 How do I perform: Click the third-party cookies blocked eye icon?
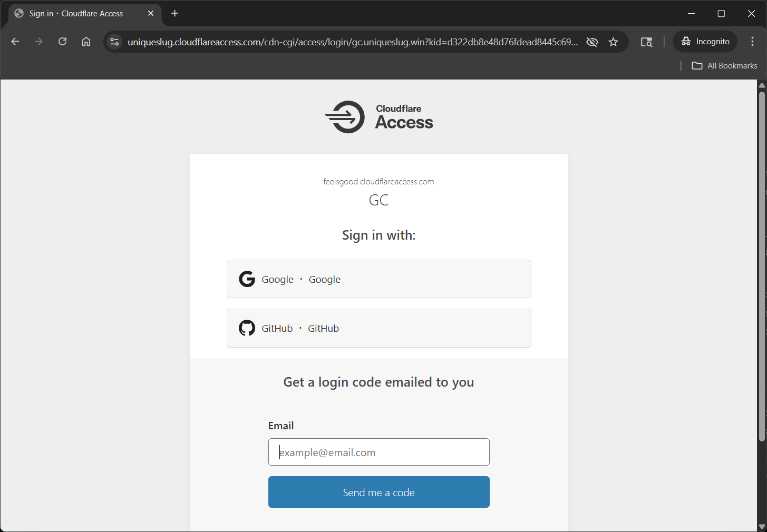point(592,42)
